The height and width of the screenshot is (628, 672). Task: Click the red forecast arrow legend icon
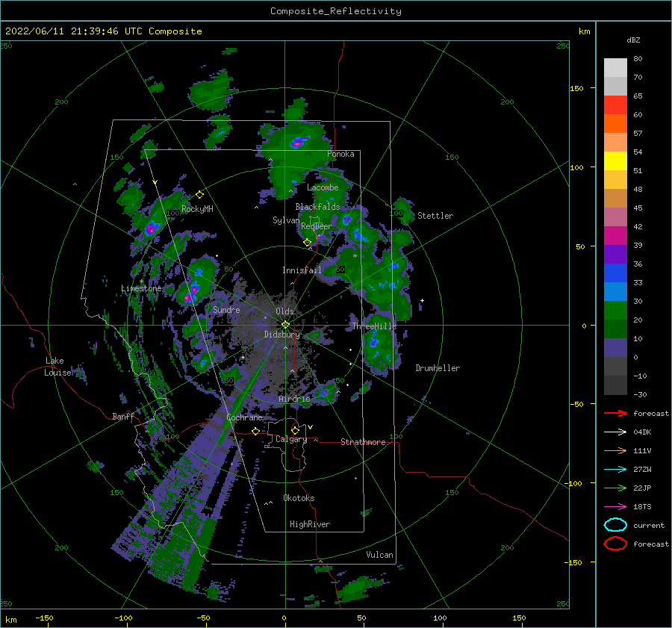pyautogui.click(x=615, y=413)
